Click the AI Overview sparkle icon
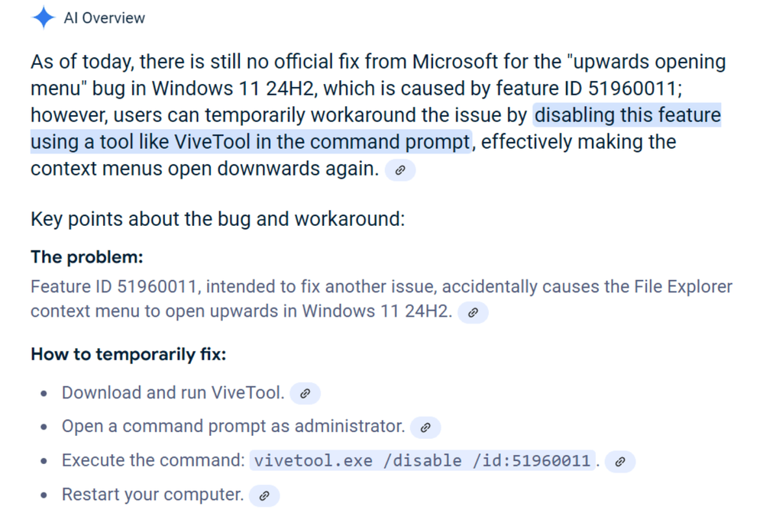The width and height of the screenshot is (763, 532). point(43,18)
